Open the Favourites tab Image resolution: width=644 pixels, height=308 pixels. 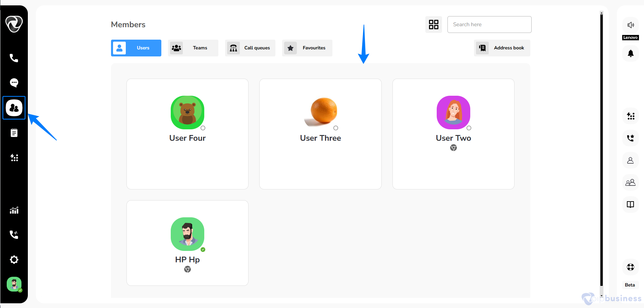pos(307,48)
